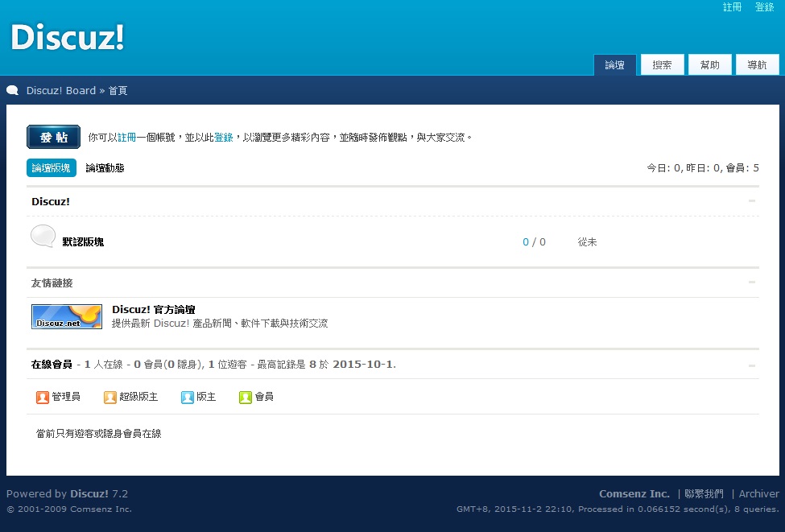
Task: Open the 默認版塊 forum link
Action: coord(83,242)
